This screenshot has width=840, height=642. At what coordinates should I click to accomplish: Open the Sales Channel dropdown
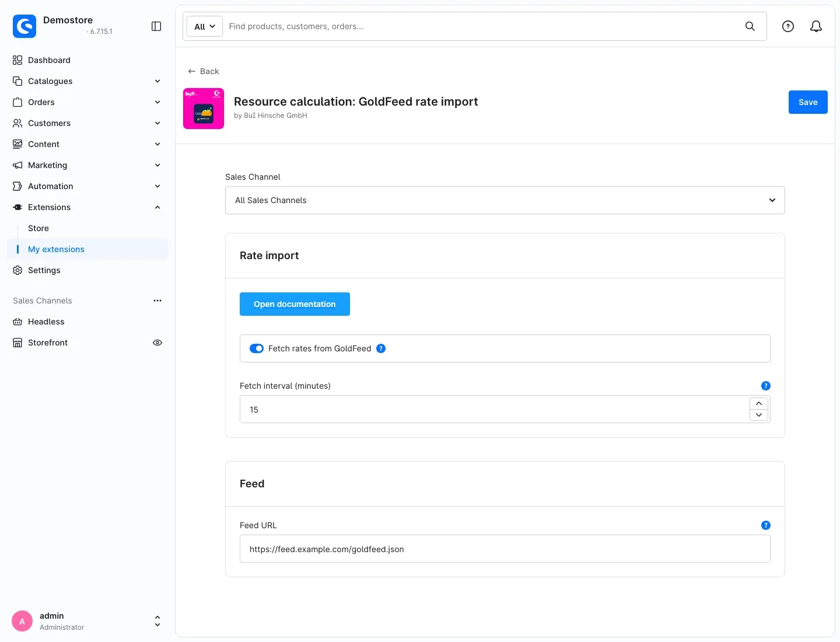tap(505, 200)
